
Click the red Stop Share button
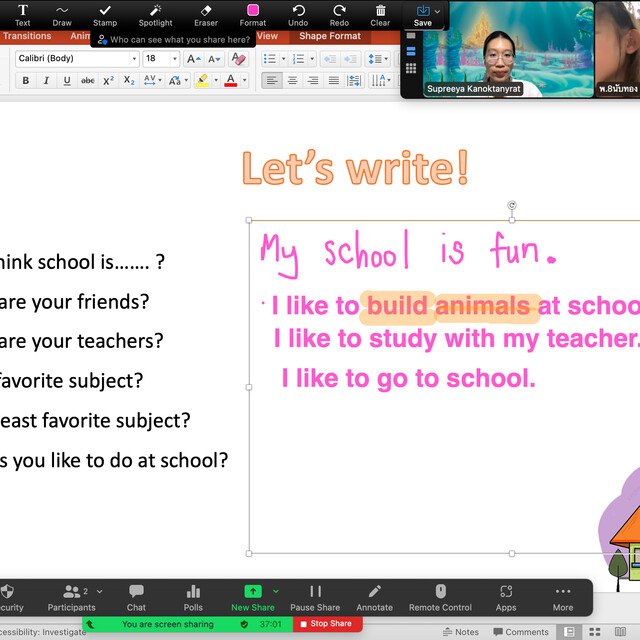[x=325, y=624]
